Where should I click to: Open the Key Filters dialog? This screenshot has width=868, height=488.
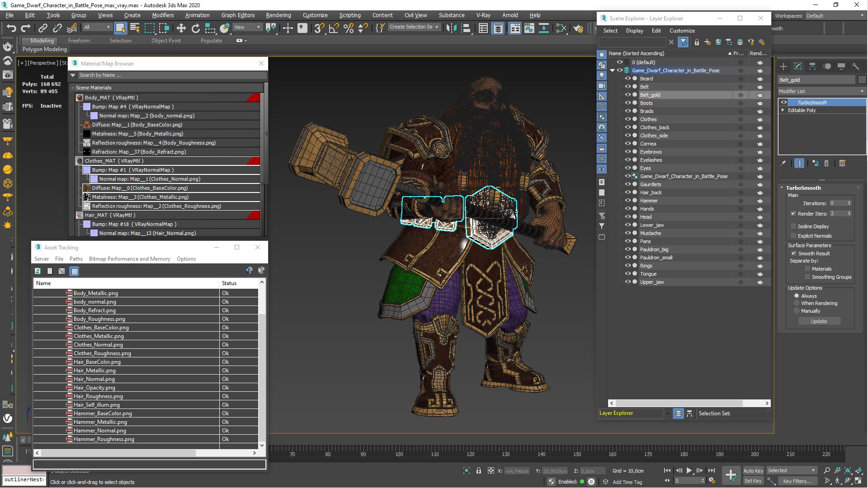click(797, 481)
